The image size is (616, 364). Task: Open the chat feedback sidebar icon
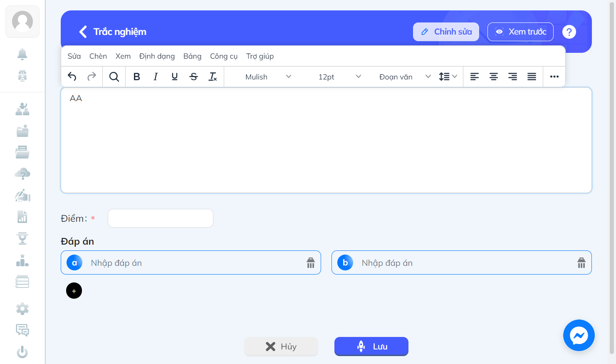pyautogui.click(x=22, y=330)
